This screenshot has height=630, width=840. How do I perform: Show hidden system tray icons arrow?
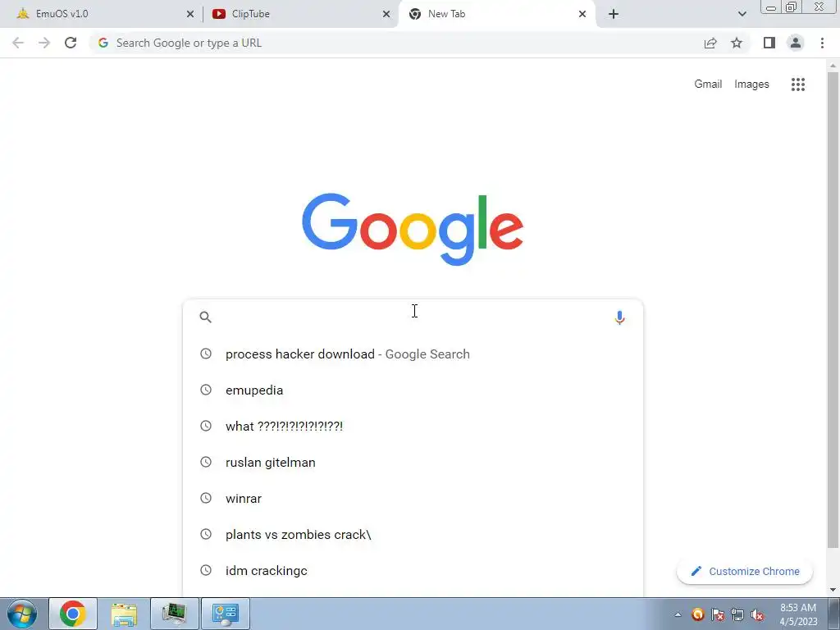pos(678,614)
